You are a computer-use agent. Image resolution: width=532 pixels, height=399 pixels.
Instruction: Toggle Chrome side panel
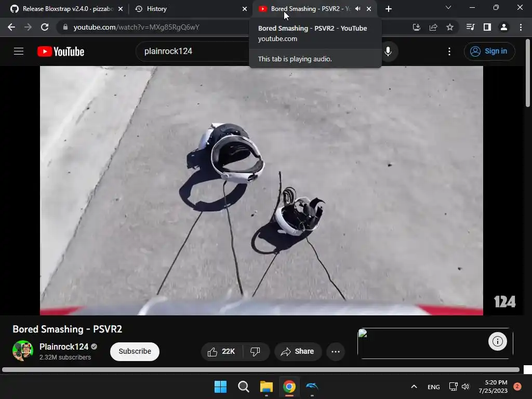pos(487,27)
